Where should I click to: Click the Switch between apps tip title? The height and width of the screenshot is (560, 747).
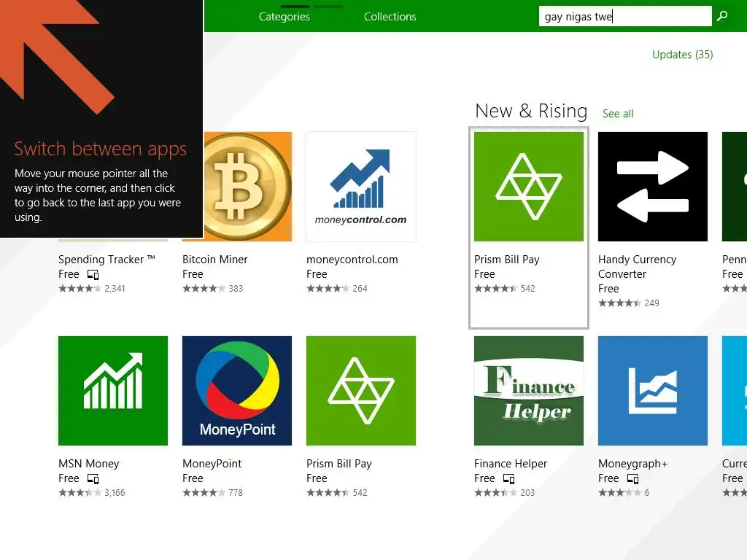[101, 149]
